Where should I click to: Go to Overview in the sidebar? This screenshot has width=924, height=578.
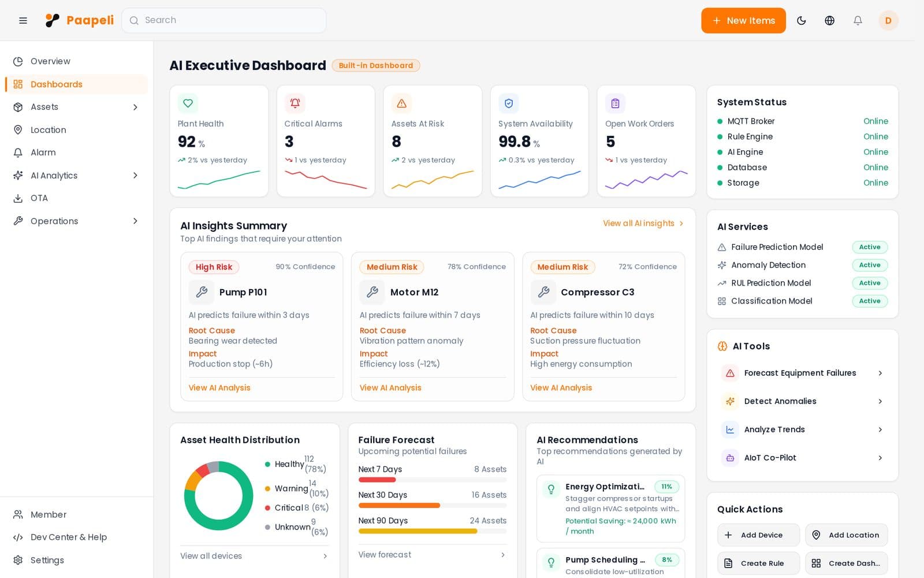[77, 61]
